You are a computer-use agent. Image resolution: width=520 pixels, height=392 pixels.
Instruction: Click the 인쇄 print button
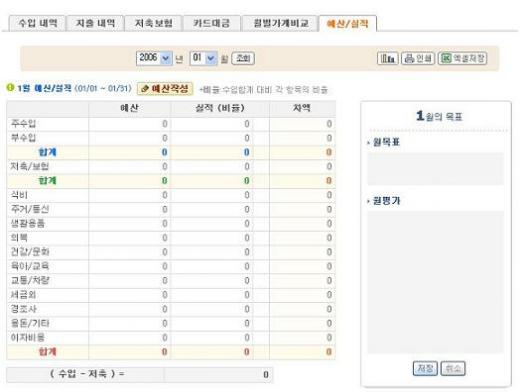tap(418, 58)
